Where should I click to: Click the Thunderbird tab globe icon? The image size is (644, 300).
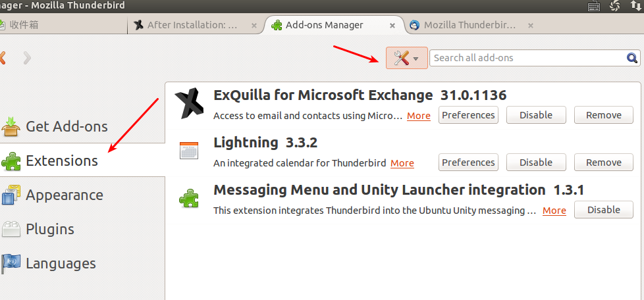(415, 25)
